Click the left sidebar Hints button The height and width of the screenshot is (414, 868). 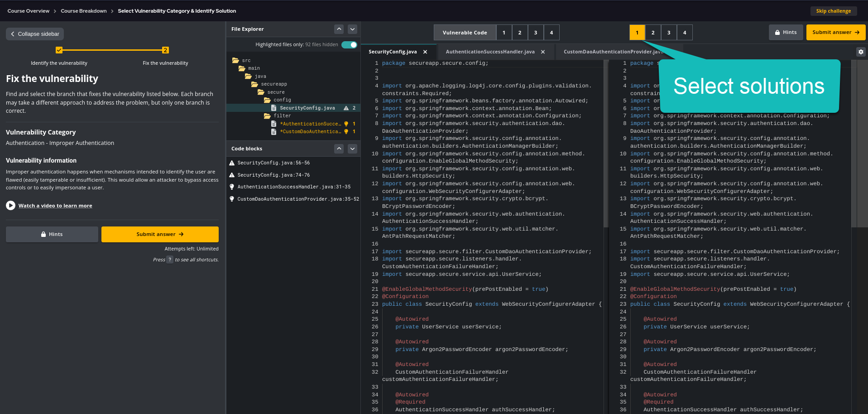tap(52, 234)
